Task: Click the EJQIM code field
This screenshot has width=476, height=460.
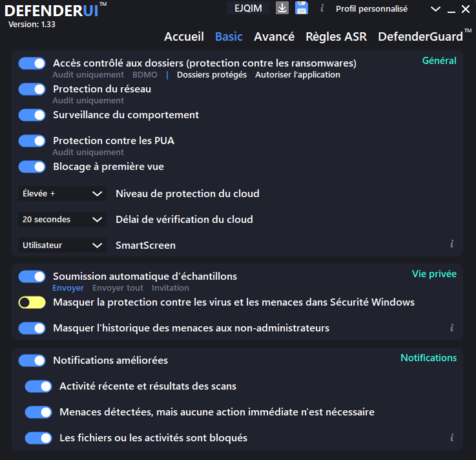Action: (248, 8)
